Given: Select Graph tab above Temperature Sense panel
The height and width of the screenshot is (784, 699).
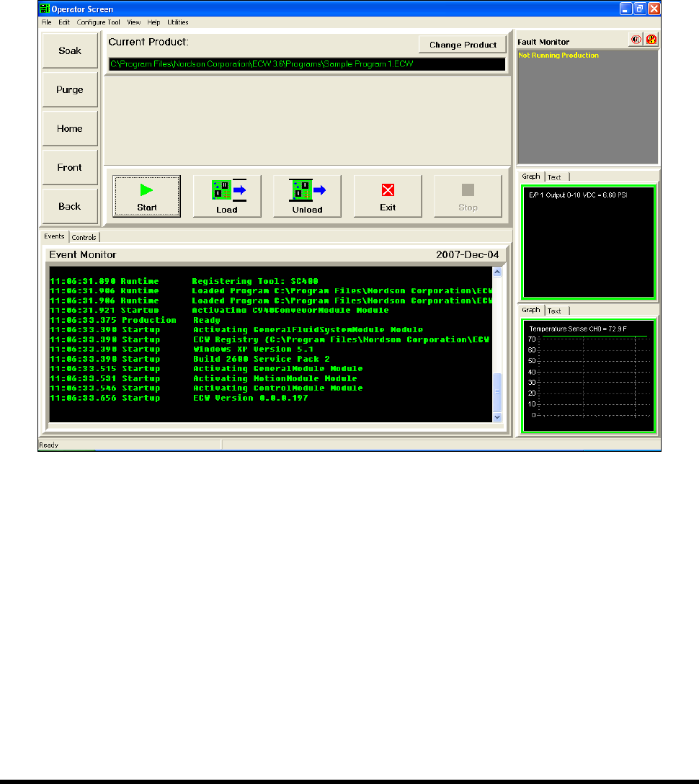Looking at the screenshot, I should pos(531,310).
